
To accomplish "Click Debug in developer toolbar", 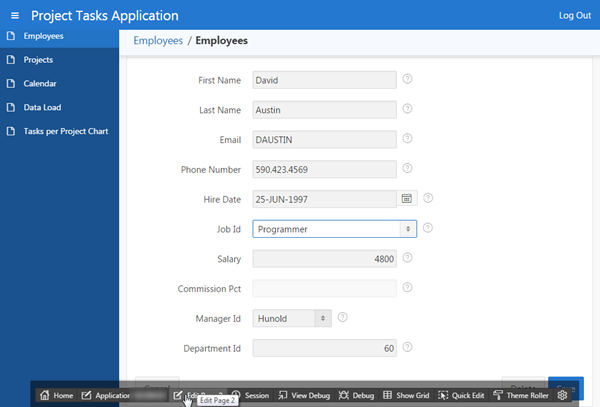I will pyautogui.click(x=356, y=395).
